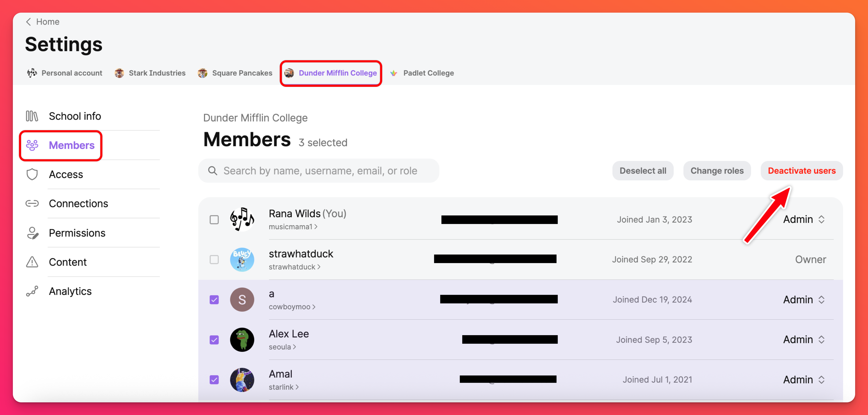Click the Access shield icon
The height and width of the screenshot is (415, 868).
(x=32, y=174)
